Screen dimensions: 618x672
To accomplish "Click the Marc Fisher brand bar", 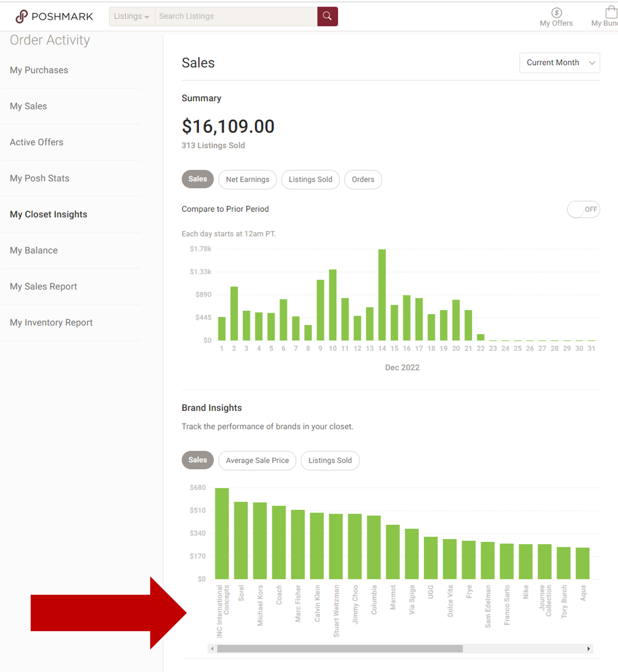I will point(298,544).
